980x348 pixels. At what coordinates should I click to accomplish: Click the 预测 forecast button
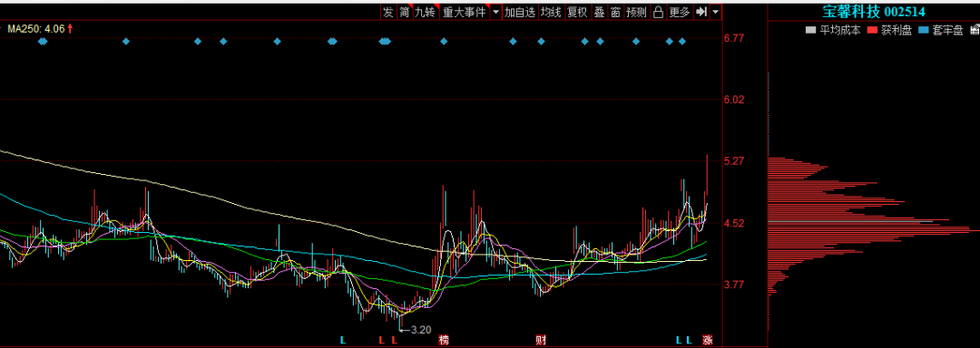[636, 12]
